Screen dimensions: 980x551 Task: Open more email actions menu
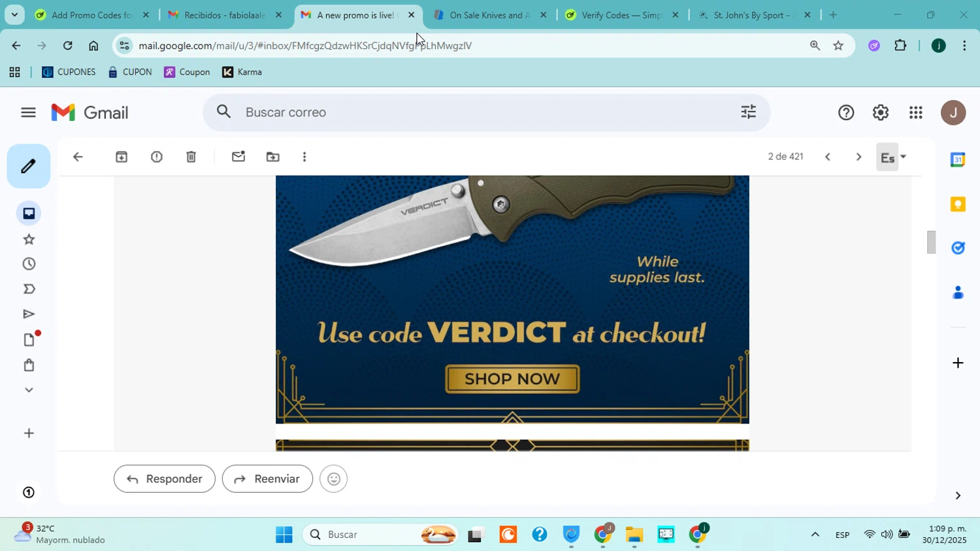click(304, 157)
